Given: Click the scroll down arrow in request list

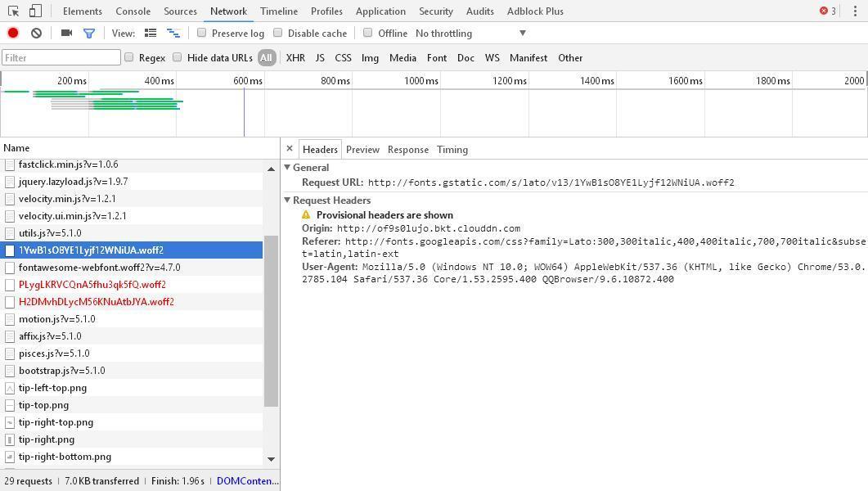Looking at the screenshot, I should click(271, 459).
